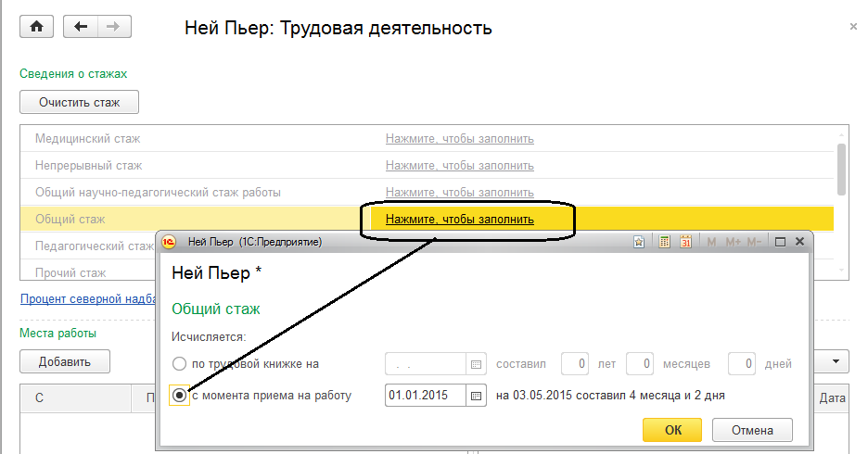Click the Добавить button under Места работы
The image size is (868, 454).
(65, 361)
